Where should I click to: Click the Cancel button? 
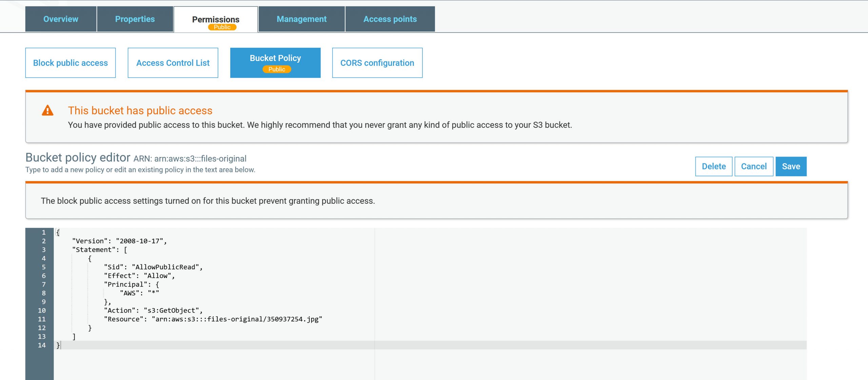[754, 166]
